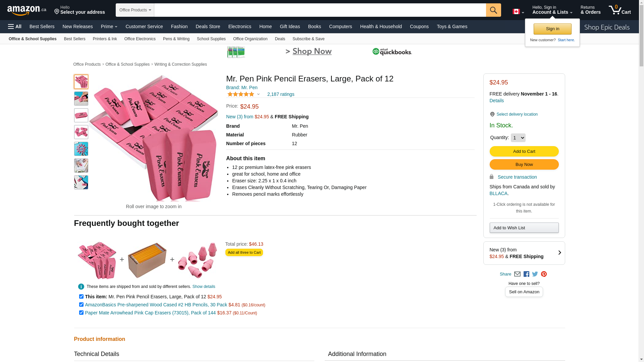Open the shopping cart icon

[620, 10]
